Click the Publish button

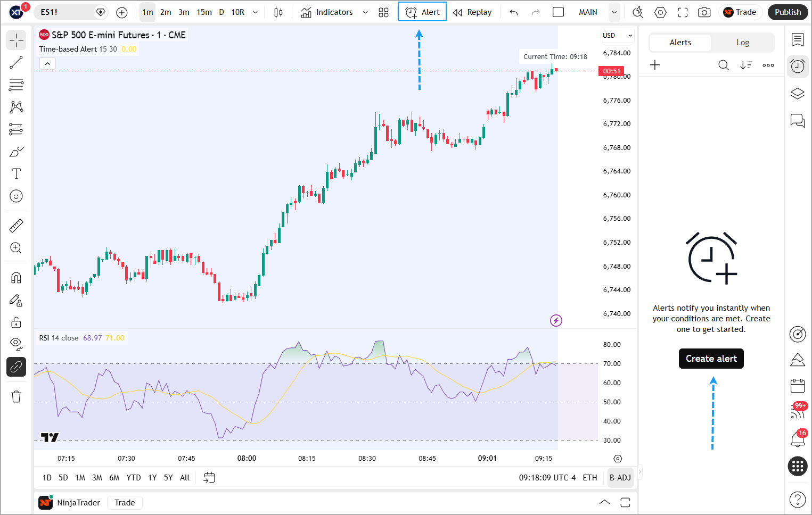(x=788, y=12)
